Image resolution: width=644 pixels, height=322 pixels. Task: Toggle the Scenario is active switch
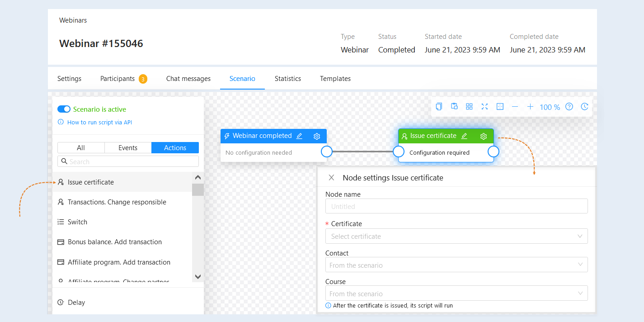(64, 109)
